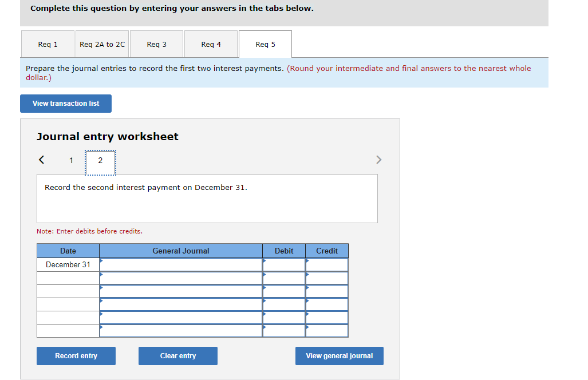The image size is (588, 380).
Task: Click 'Record the second interest payment' text
Action: (146, 187)
